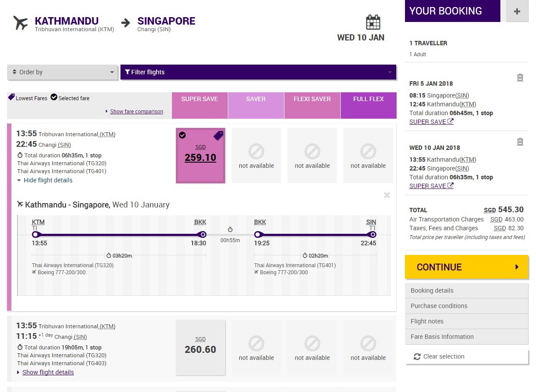Image resolution: width=536 pixels, height=392 pixels.
Task: Open Flight notes section
Action: click(467, 321)
